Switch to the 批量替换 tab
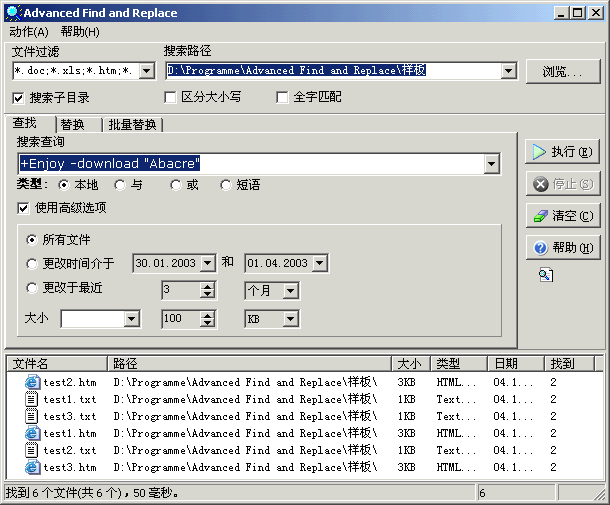The width and height of the screenshot is (610, 505). (132, 125)
